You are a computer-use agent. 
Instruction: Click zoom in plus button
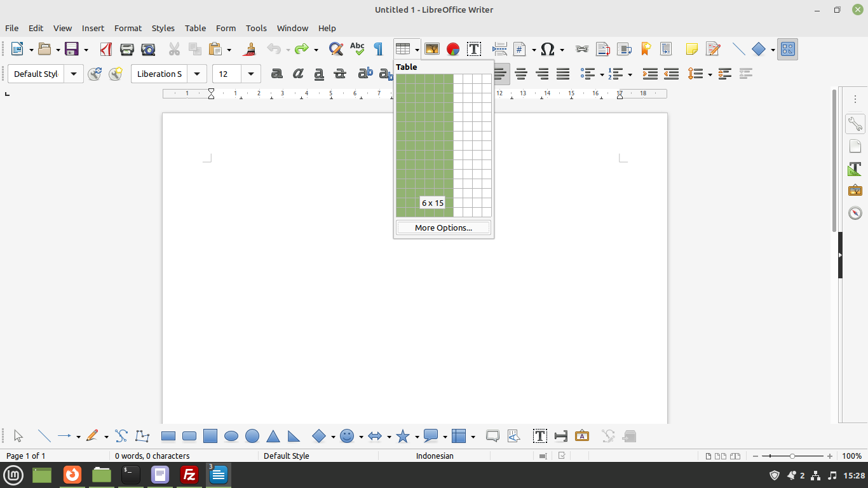tap(829, 456)
